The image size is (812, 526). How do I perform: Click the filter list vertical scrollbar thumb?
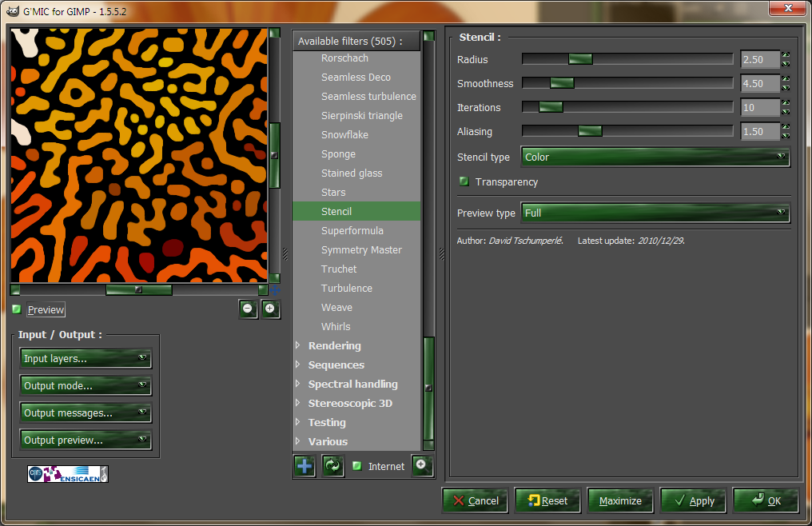tap(429, 388)
